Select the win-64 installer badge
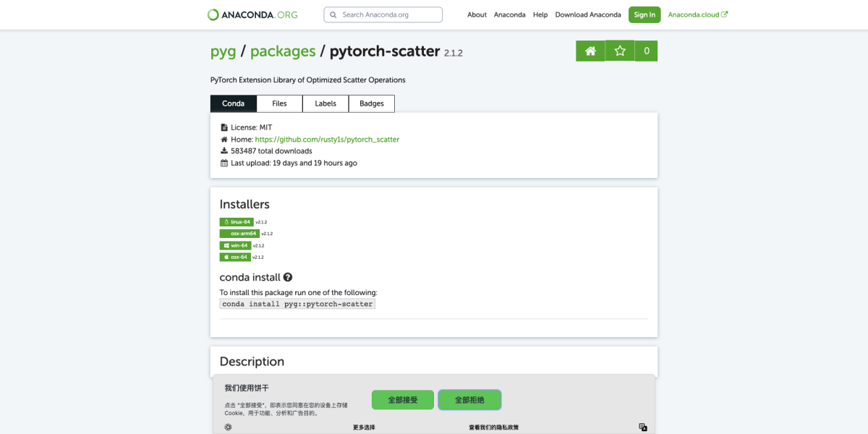The image size is (868, 434). coord(237,245)
